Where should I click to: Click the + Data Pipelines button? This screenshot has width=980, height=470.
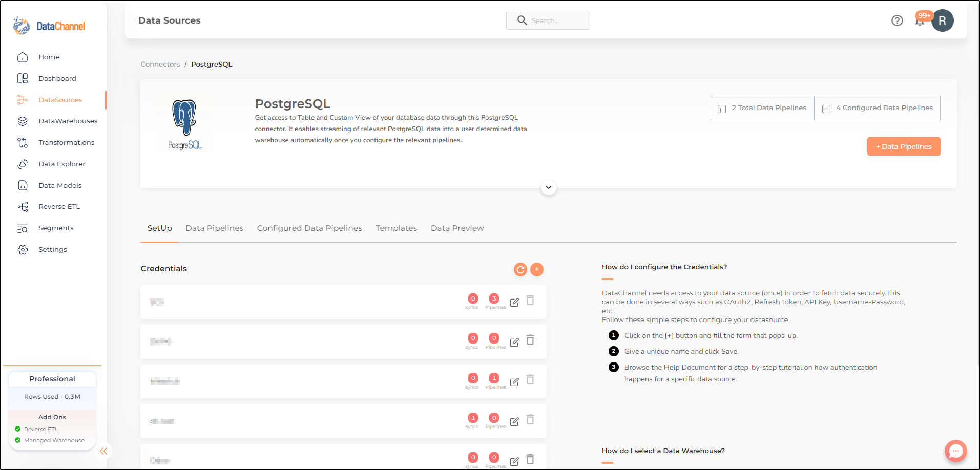coord(904,146)
